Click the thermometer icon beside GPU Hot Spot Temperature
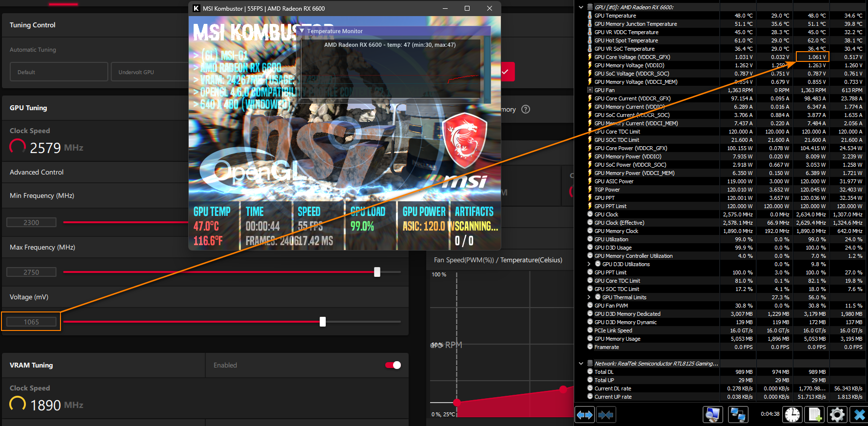 (590, 40)
